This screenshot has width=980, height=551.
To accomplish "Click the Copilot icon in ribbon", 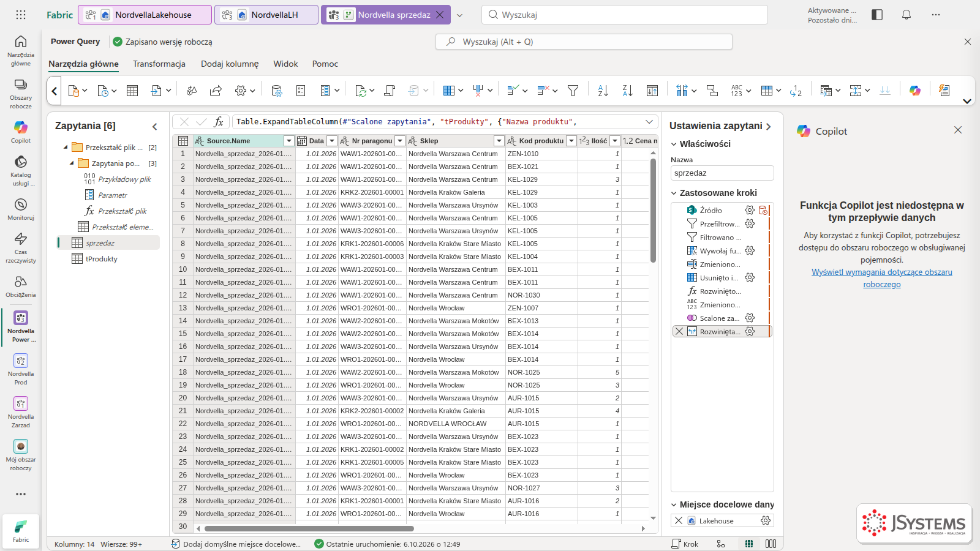I will tap(915, 91).
